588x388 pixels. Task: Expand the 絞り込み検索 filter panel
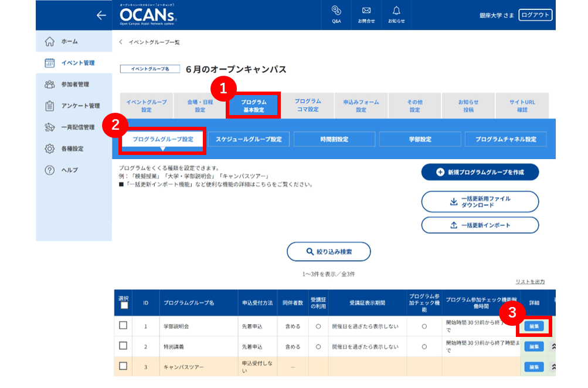pyautogui.click(x=328, y=252)
